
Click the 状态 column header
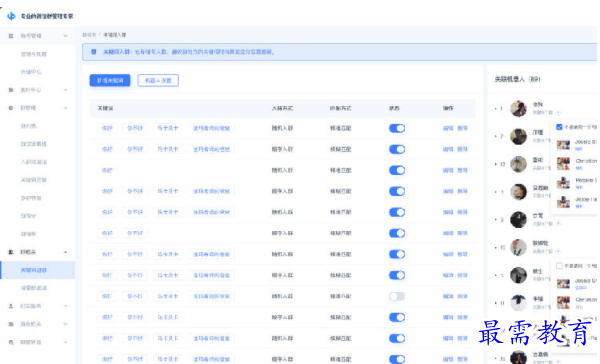coord(394,108)
